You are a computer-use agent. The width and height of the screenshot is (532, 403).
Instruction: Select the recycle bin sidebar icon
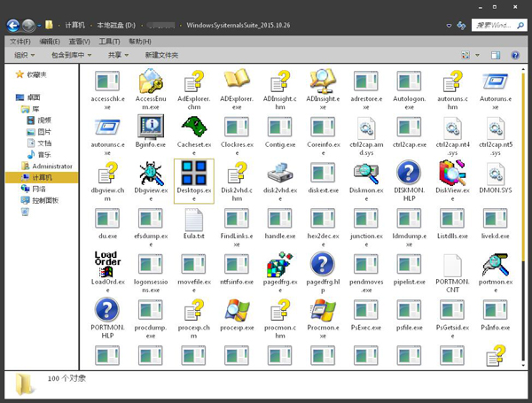tap(25, 212)
